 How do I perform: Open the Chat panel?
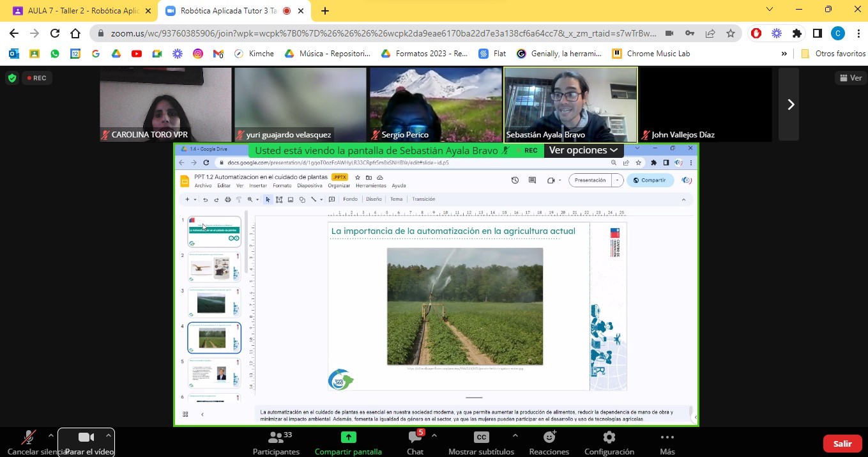pos(415,438)
